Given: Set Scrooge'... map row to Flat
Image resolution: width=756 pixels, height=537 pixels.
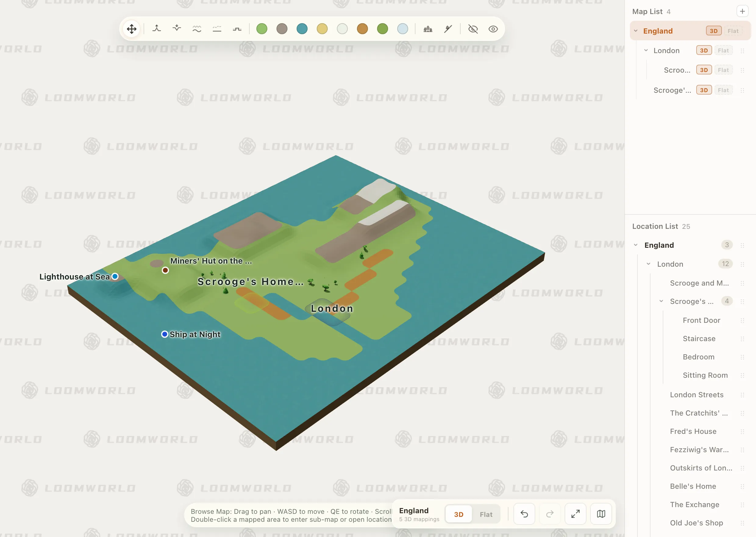Looking at the screenshot, I should coord(723,90).
